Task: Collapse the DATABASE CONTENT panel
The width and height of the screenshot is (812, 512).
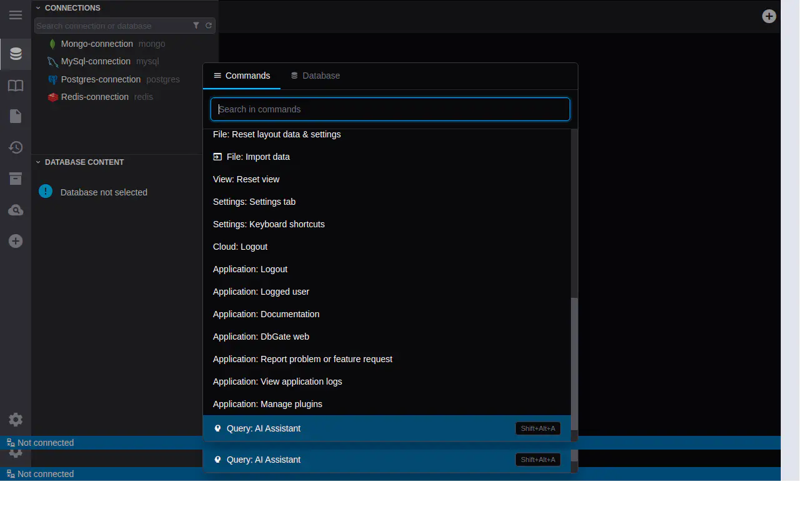Action: pos(38,162)
